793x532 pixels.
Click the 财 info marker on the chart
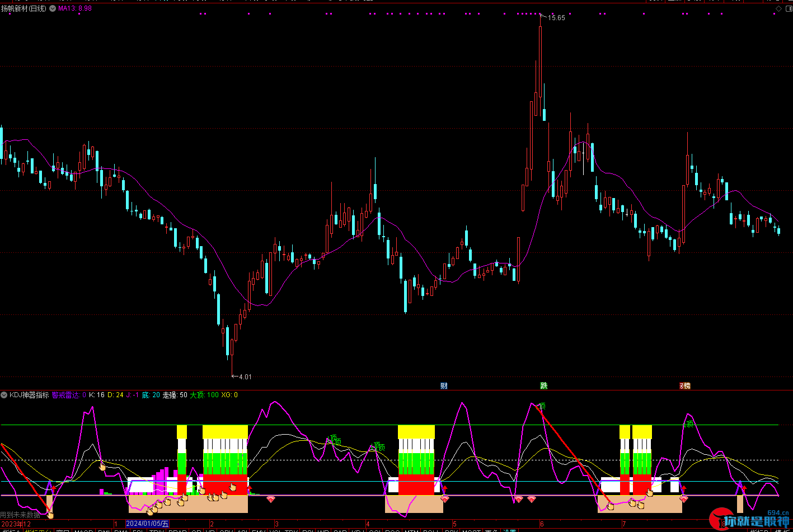point(444,386)
